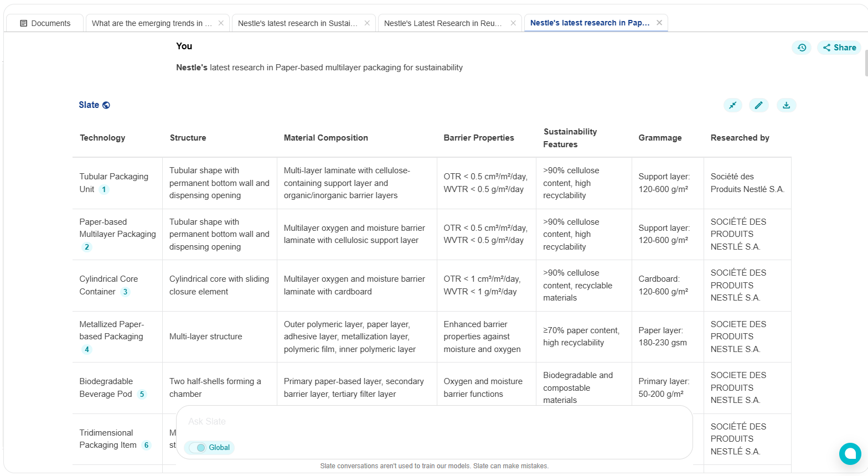Close the emerging trends tab
The width and height of the screenshot is (868, 476).
pos(221,23)
